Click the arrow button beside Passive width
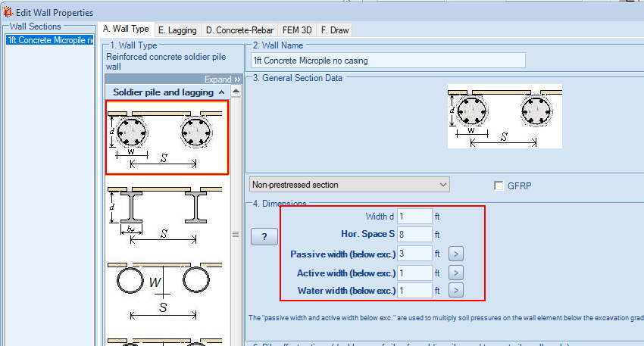644x346 pixels. click(x=456, y=254)
